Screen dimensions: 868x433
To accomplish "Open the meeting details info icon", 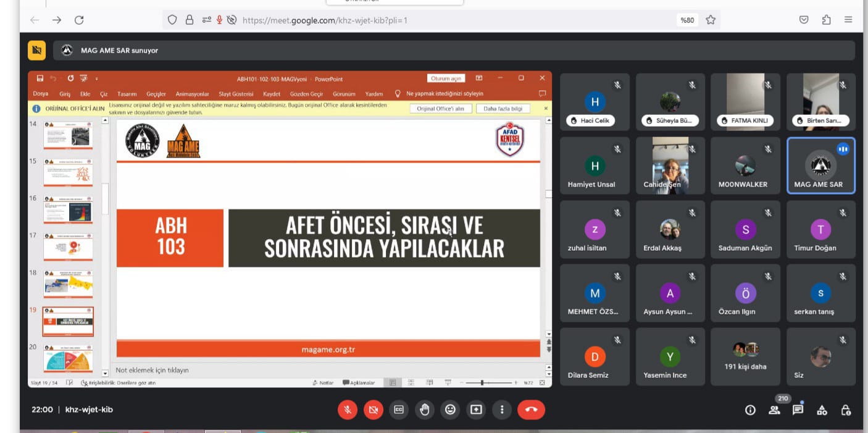I will coord(750,410).
